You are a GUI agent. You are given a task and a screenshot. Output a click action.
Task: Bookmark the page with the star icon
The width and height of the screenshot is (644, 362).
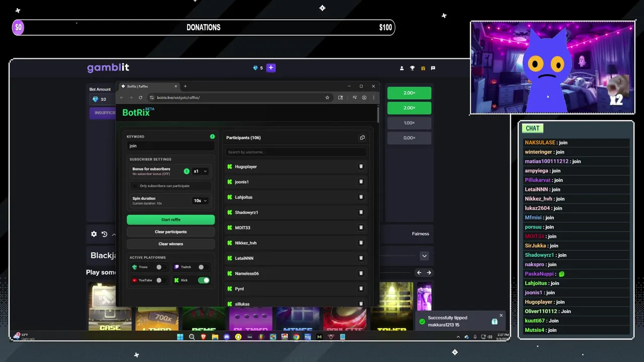point(327,98)
